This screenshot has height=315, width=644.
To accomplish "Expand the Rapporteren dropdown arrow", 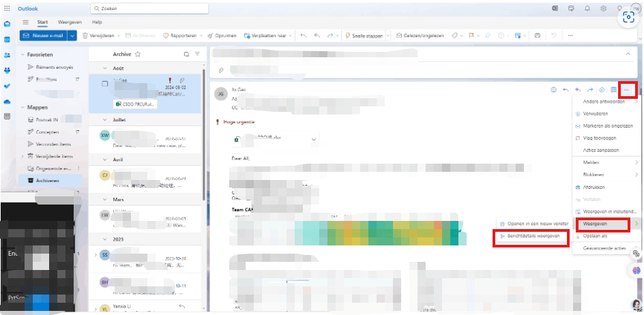I will [201, 35].
